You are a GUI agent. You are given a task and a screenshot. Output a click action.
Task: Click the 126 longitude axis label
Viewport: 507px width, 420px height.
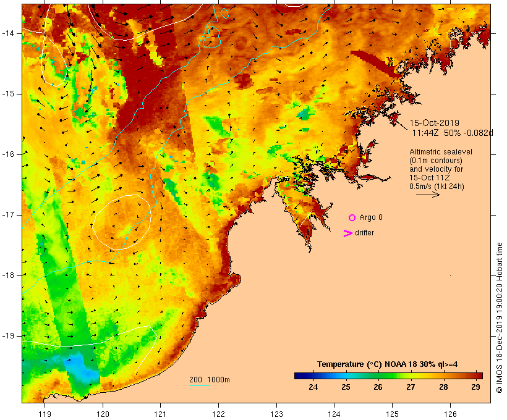(450, 414)
